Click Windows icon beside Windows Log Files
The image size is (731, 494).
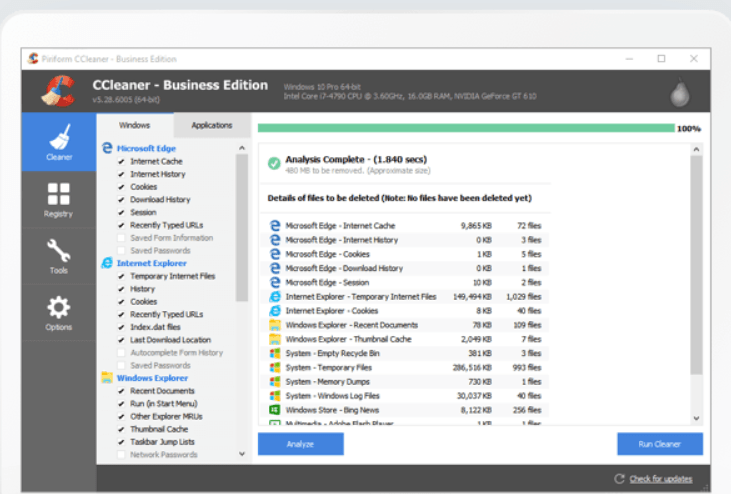pos(275,396)
